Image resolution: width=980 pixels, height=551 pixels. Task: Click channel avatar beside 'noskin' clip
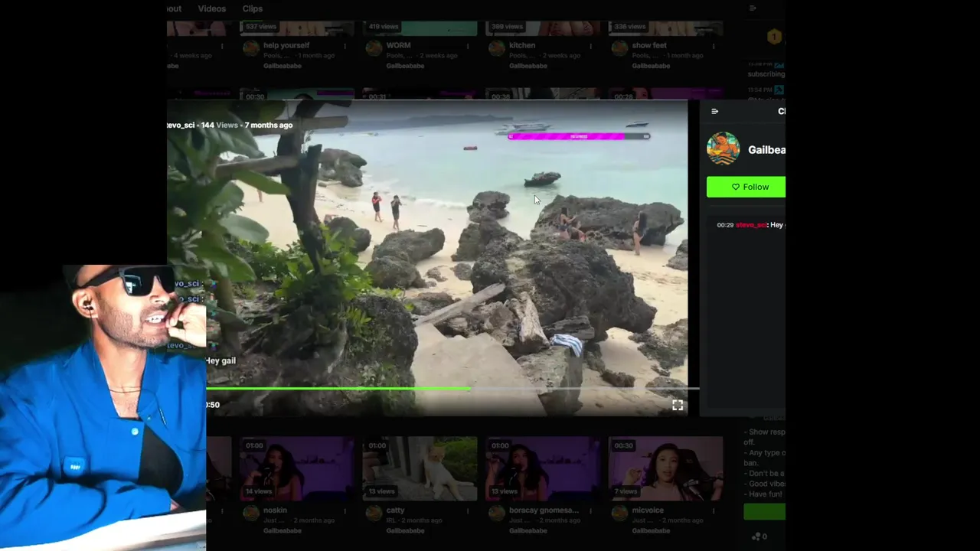pyautogui.click(x=250, y=514)
